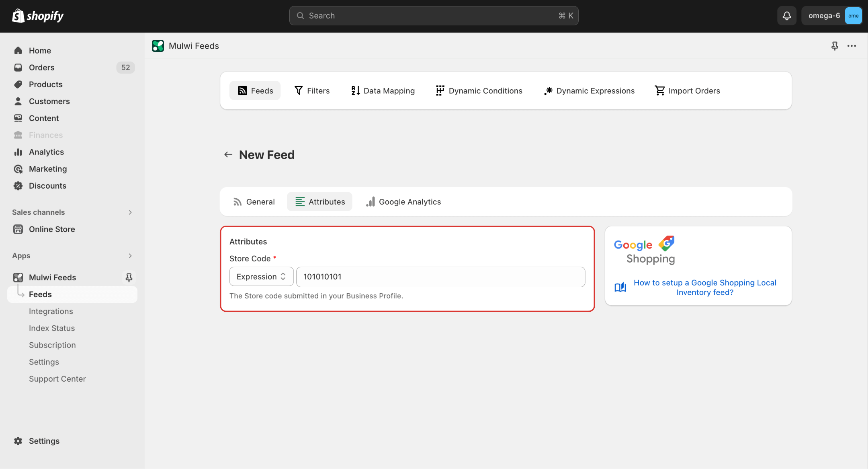This screenshot has width=868, height=469.
Task: Open Integrations under Mulwi Feeds
Action: point(51,311)
